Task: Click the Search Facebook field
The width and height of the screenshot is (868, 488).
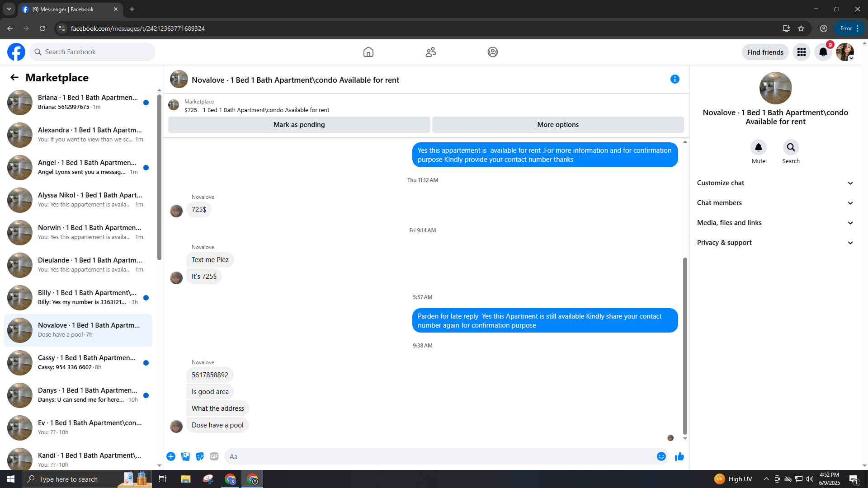Action: coord(92,52)
